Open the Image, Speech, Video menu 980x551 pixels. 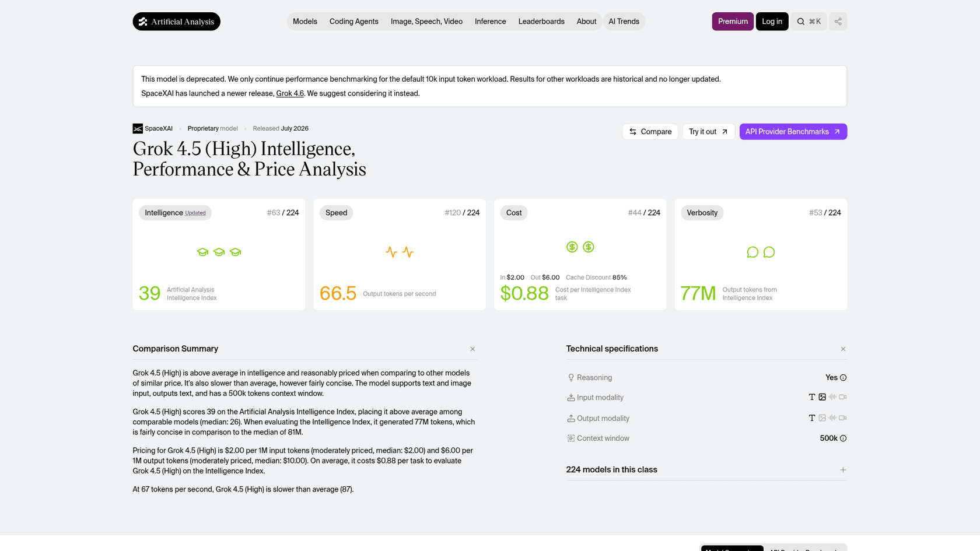[x=426, y=22]
